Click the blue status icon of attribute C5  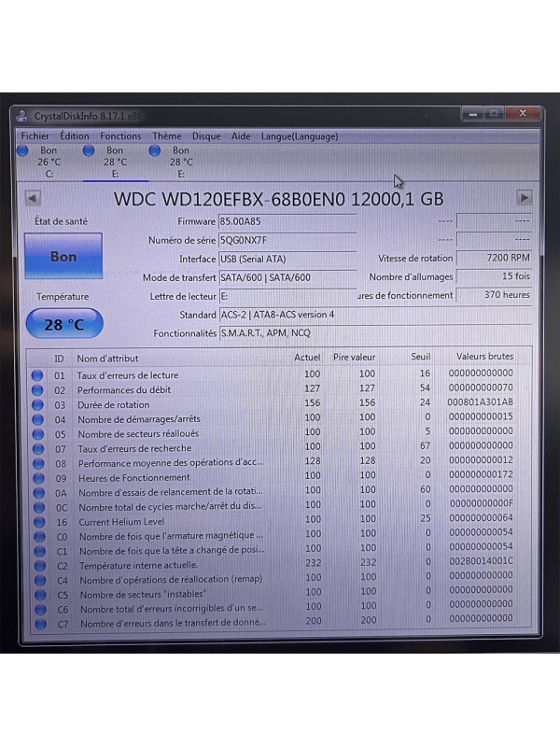[40, 595]
